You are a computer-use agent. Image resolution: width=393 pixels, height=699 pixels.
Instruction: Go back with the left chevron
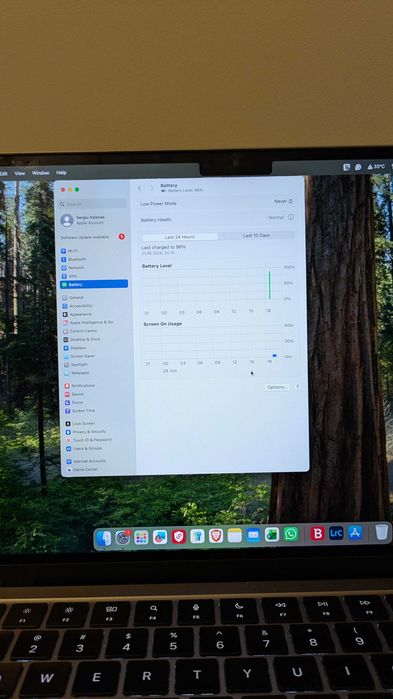click(139, 188)
